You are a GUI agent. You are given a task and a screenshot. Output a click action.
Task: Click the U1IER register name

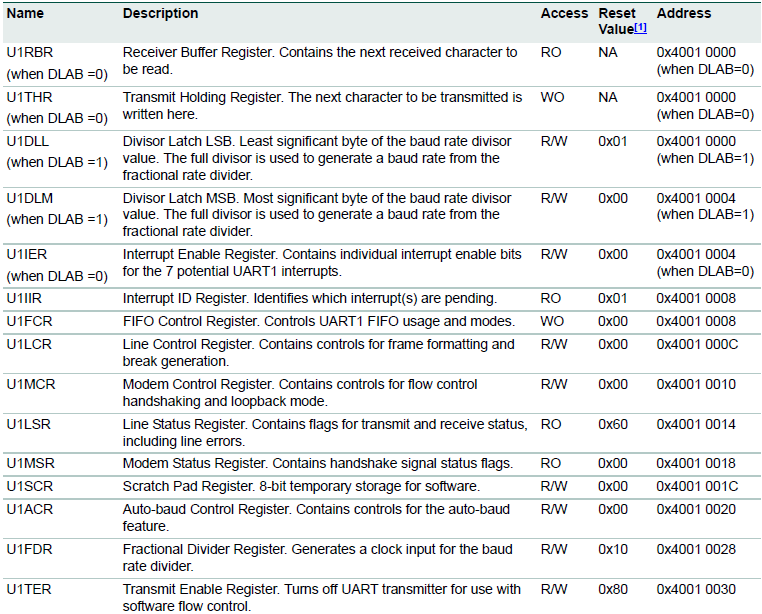(x=25, y=256)
